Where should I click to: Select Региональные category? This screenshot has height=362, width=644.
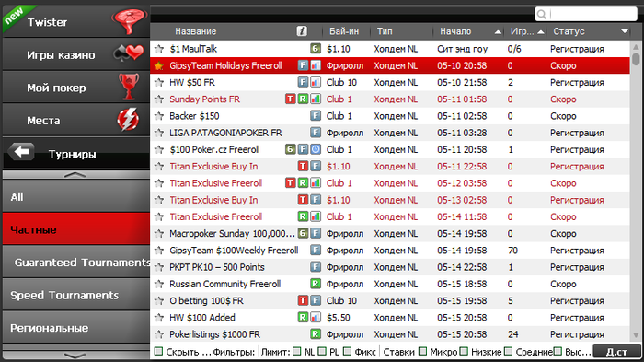[x=76, y=327]
